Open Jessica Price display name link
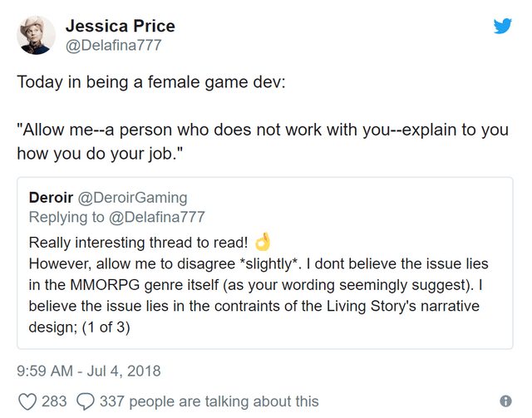This screenshot has height=418, width=532. coord(119,26)
